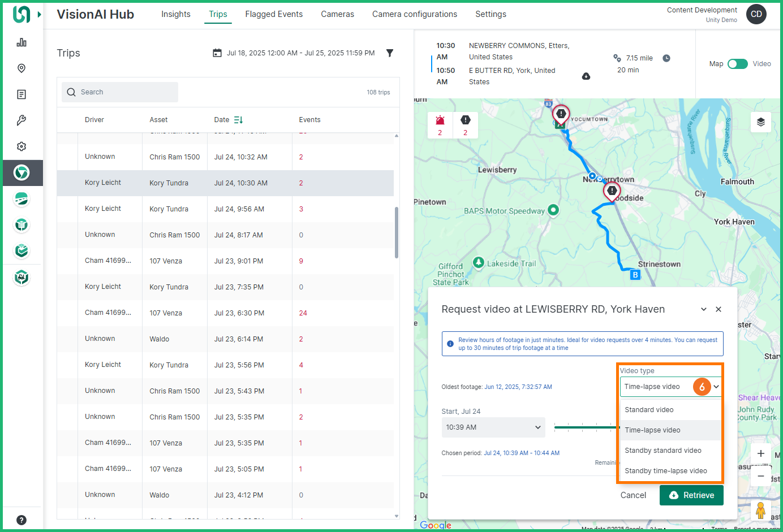Viewport: 783px width, 532px height.
Task: Select Standard video from dropdown list
Action: tap(649, 410)
